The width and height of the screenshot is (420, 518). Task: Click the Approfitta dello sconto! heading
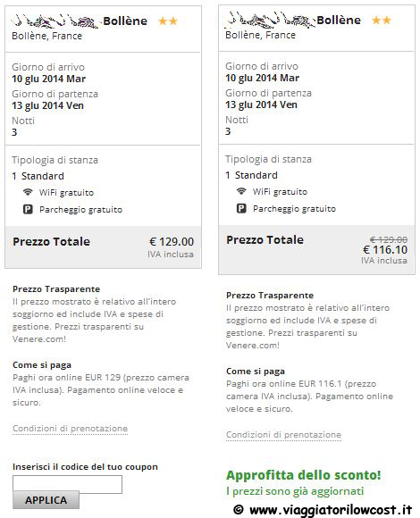[x=303, y=475]
